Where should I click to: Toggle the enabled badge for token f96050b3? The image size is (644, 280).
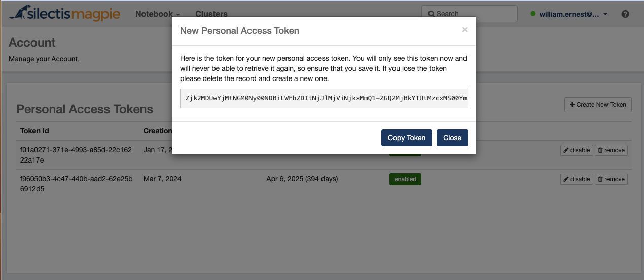(405, 179)
